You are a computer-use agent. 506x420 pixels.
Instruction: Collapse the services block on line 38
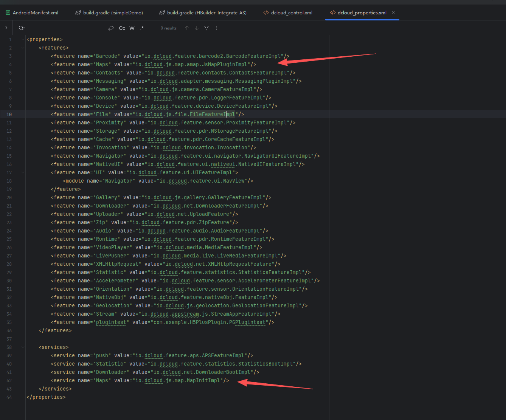coord(23,347)
